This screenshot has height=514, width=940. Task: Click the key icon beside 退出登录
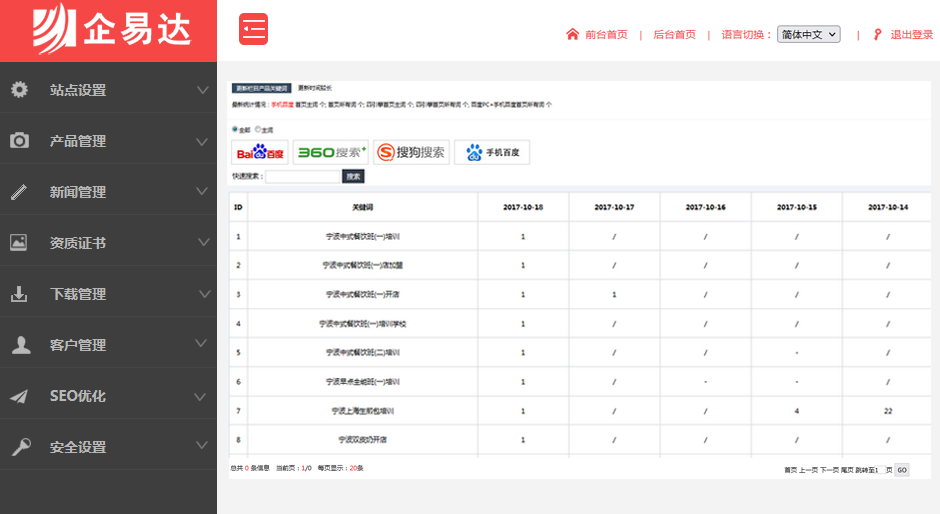pos(877,34)
